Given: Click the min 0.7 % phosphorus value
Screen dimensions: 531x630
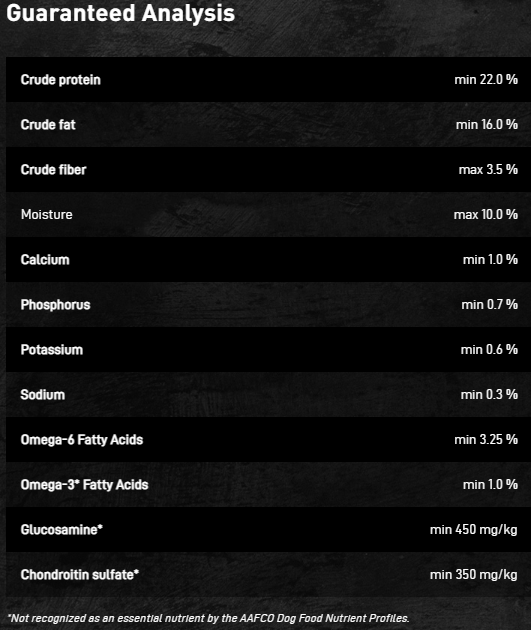Looking at the screenshot, I should coord(490,305).
